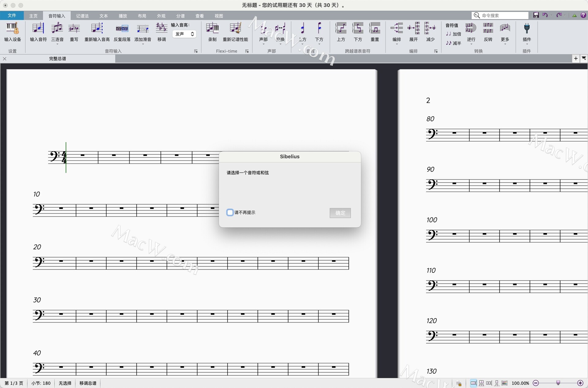Open the Input Devices (输入设备) settings
This screenshot has width=588, height=388.
pyautogui.click(x=13, y=32)
